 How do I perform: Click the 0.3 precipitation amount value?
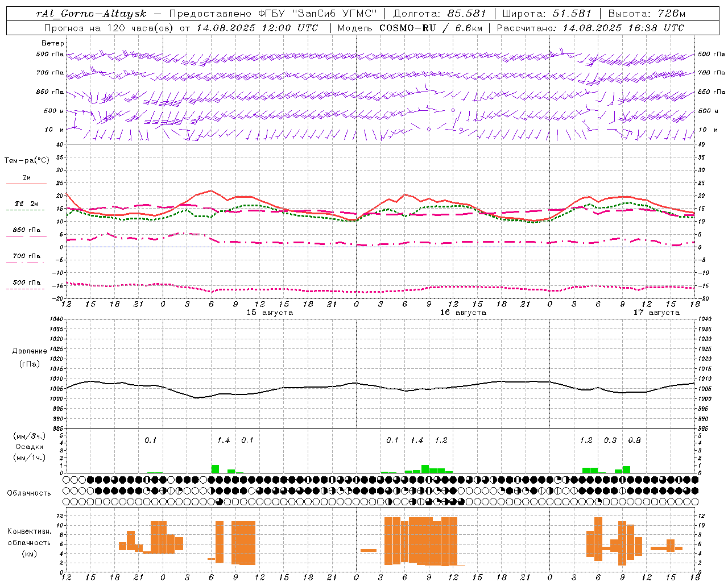click(610, 440)
